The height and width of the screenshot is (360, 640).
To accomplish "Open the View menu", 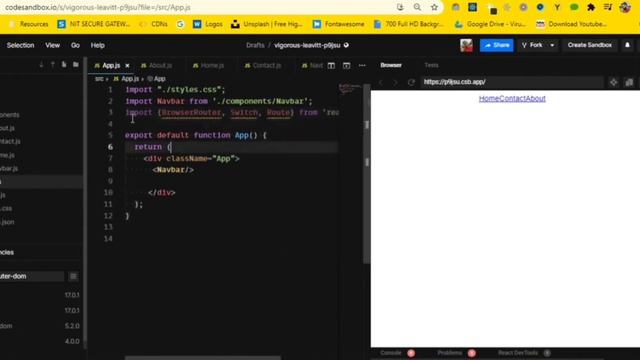I will [52, 45].
